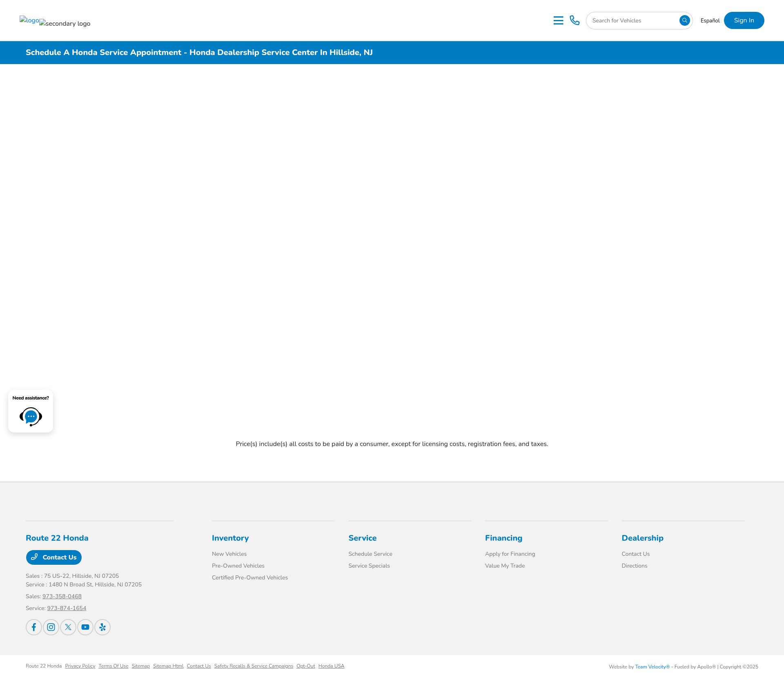
Task: Call service number 973-874-1654
Action: click(67, 608)
